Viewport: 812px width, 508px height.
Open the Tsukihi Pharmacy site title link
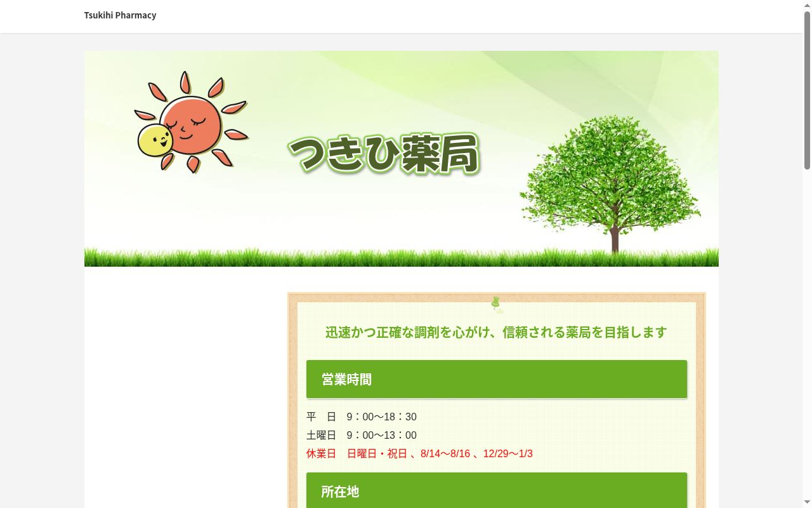pos(120,15)
